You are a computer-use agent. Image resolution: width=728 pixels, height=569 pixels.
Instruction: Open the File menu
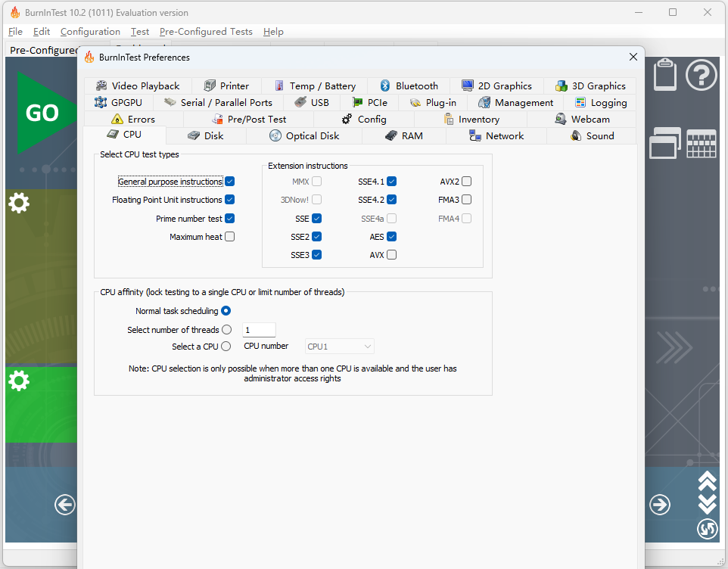pyautogui.click(x=15, y=32)
